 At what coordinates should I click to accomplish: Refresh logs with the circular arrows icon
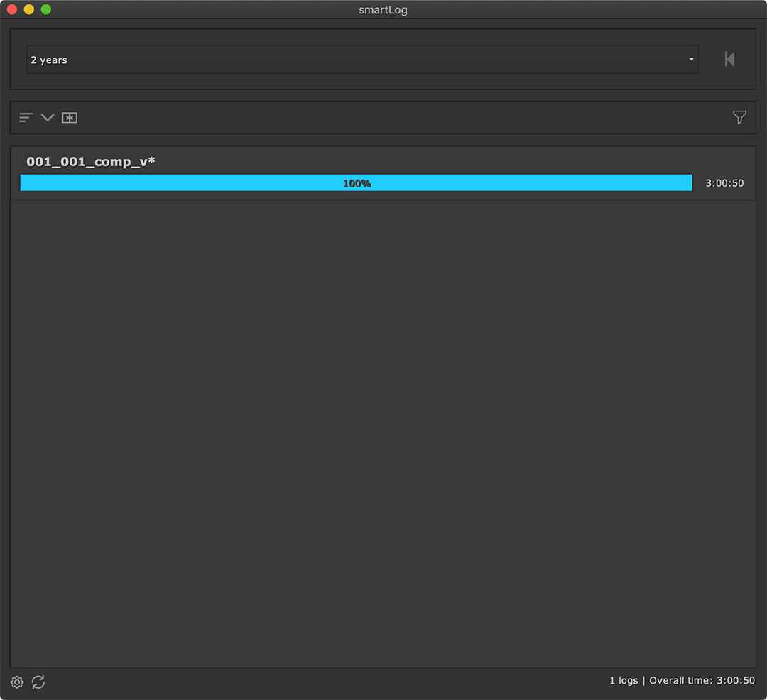click(38, 682)
